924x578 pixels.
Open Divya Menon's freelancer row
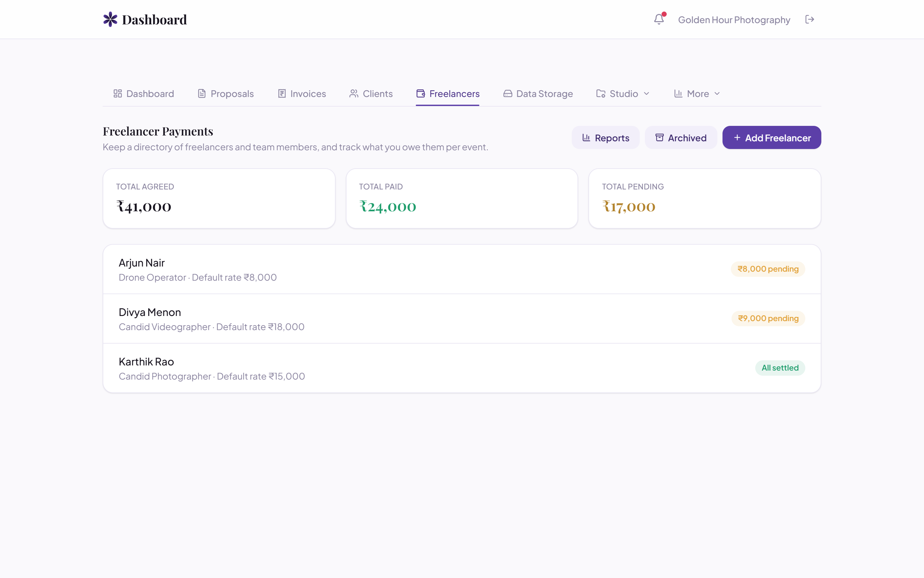462,319
